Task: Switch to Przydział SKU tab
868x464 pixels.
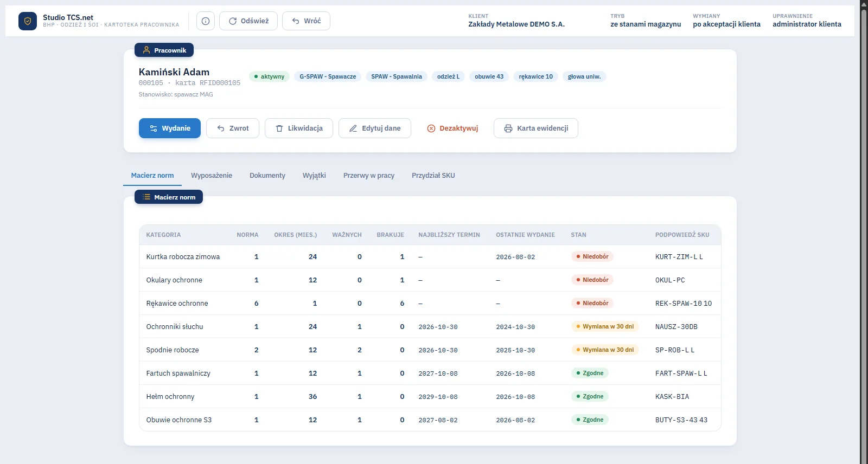Action: (433, 176)
